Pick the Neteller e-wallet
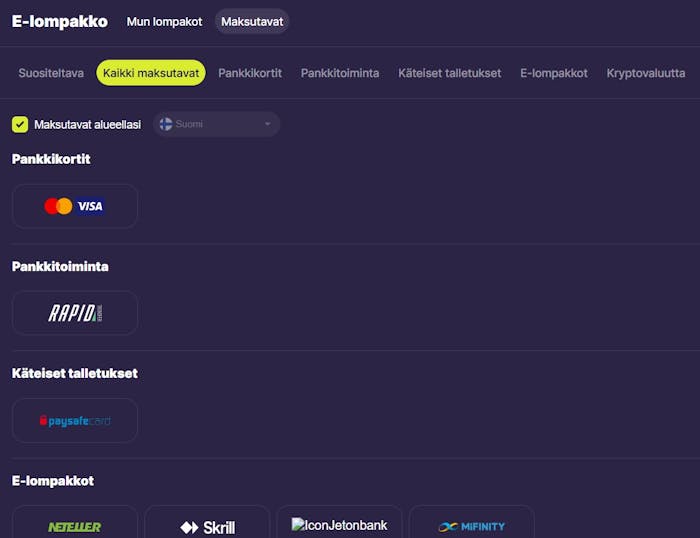The image size is (700, 538). [x=75, y=526]
